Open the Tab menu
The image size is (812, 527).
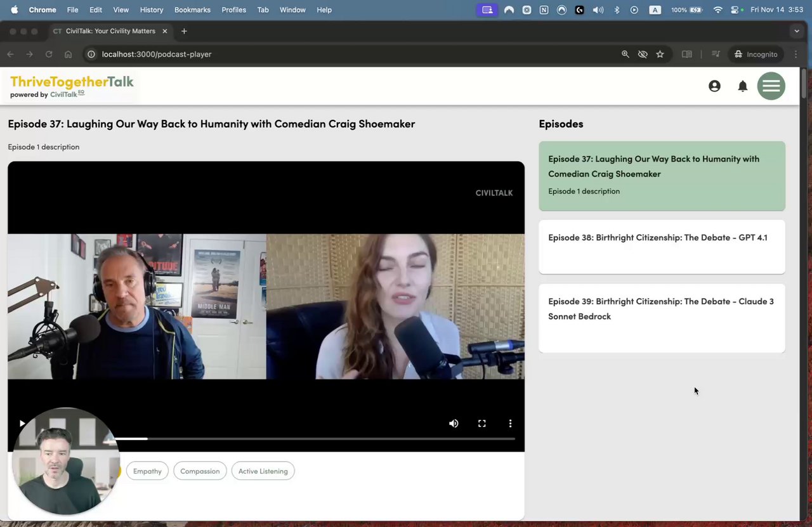pos(263,10)
